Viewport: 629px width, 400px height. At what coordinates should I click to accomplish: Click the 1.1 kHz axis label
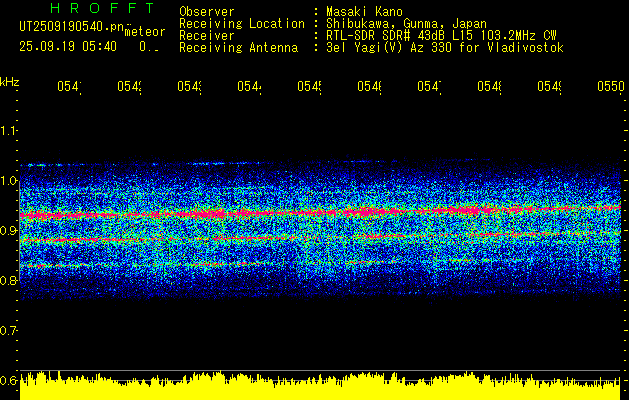(x=9, y=130)
